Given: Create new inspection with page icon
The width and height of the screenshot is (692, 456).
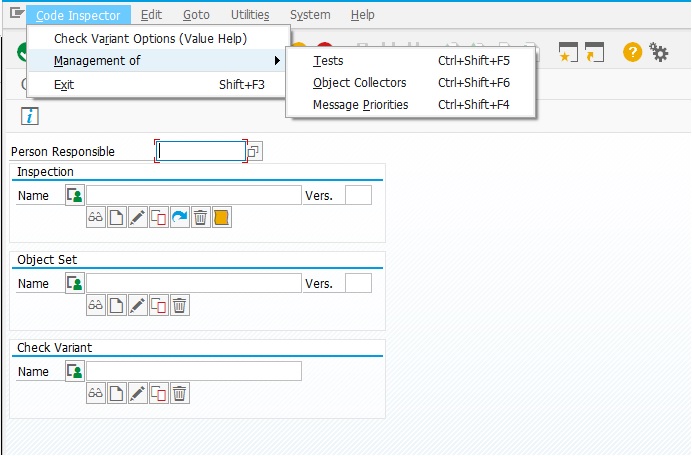Looking at the screenshot, I should pos(117,218).
